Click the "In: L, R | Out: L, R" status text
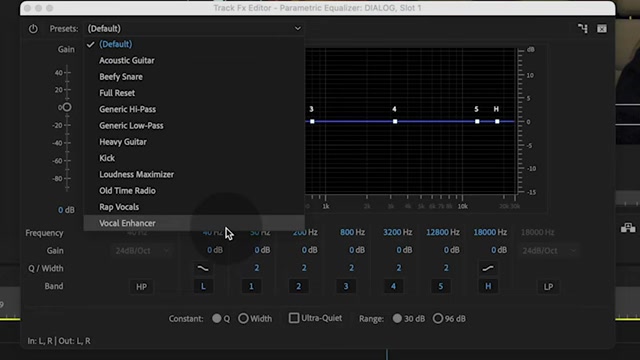640x360 pixels. [59, 341]
